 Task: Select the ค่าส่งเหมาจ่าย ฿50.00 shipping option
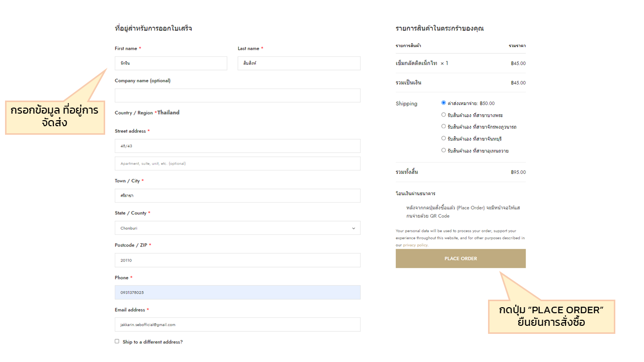(x=443, y=103)
